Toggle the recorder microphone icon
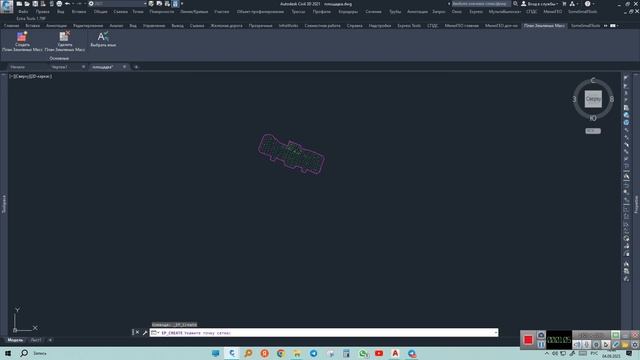 587,345
